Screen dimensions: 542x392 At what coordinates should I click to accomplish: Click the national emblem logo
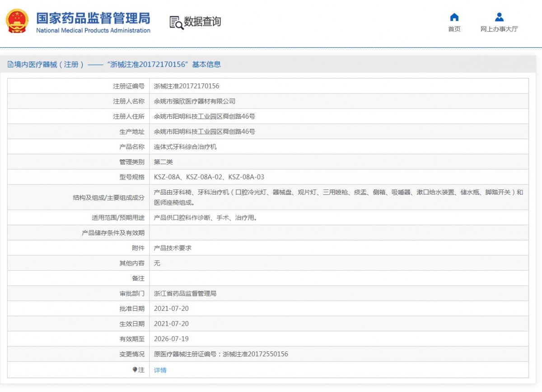[17, 21]
